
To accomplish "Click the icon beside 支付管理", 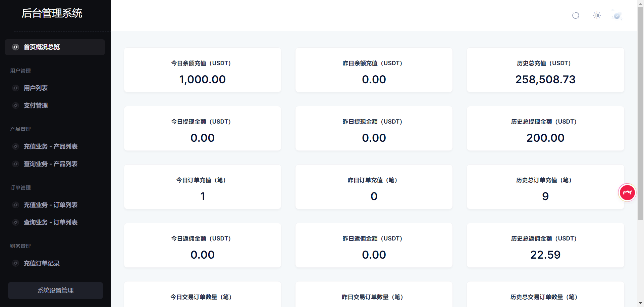I will pyautogui.click(x=15, y=105).
